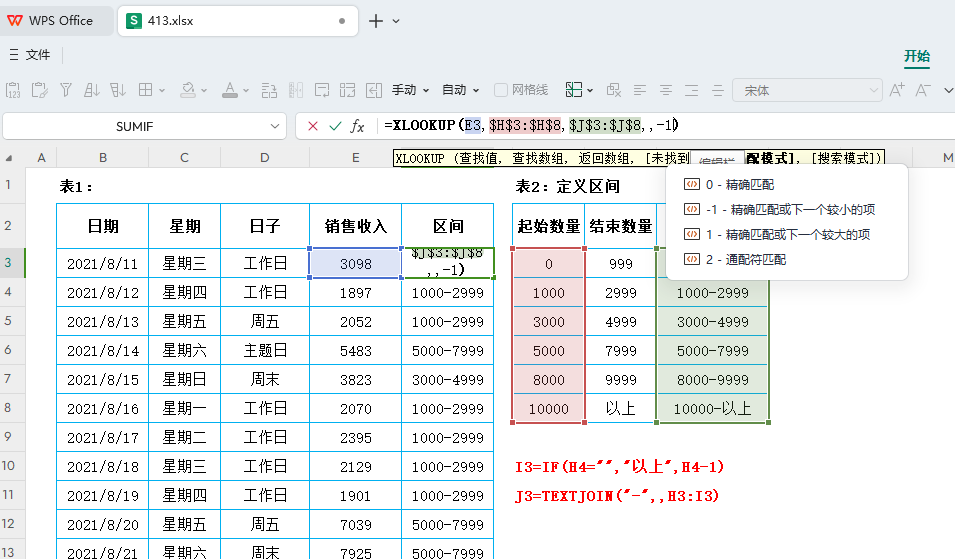955x559 pixels.
Task: Click the clear format eraser icon
Action: coord(614,90)
